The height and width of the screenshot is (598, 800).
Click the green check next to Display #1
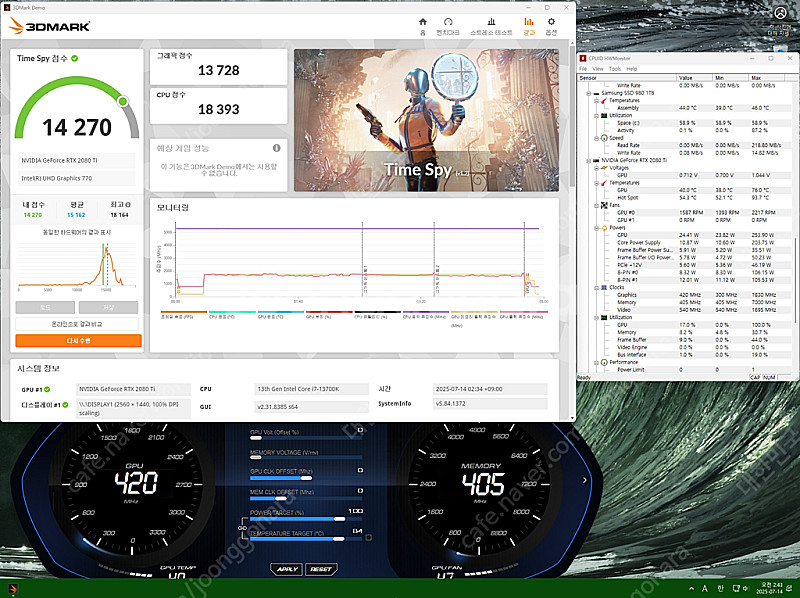pos(65,405)
